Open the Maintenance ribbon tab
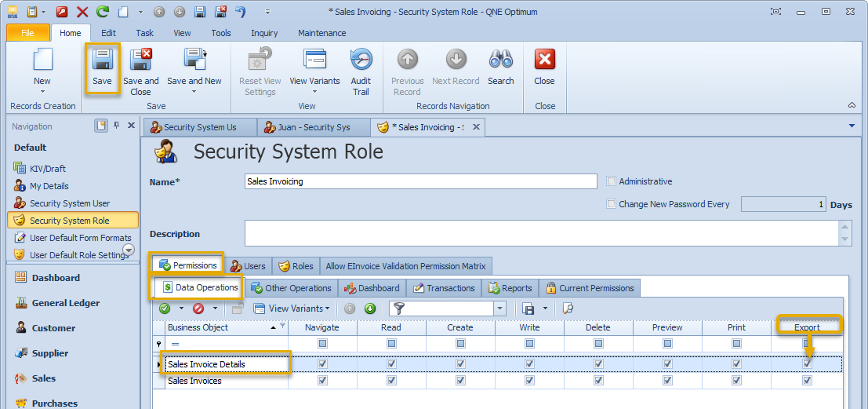The width and height of the screenshot is (868, 409). pos(322,33)
